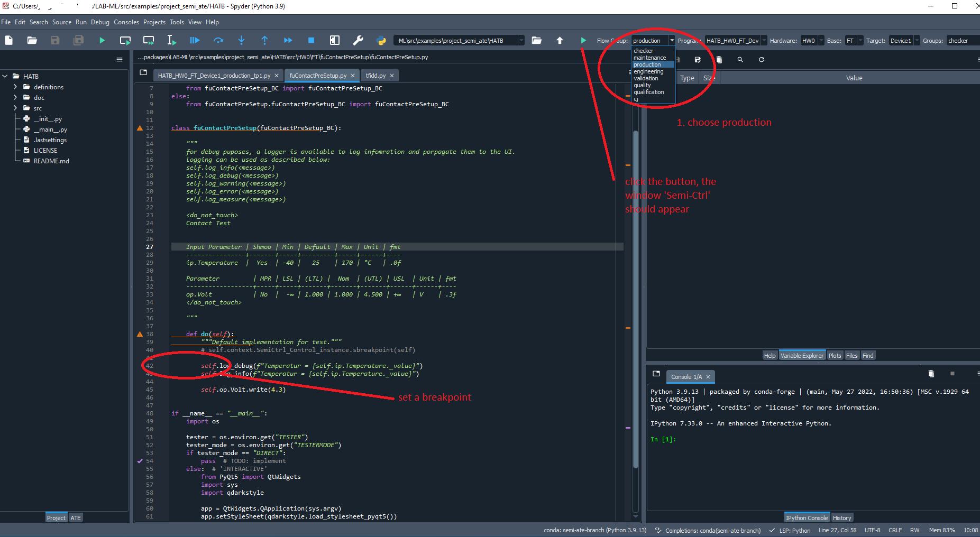Image resolution: width=980 pixels, height=537 pixels.
Task: Create a new file from the toolbar
Action: [x=9, y=40]
